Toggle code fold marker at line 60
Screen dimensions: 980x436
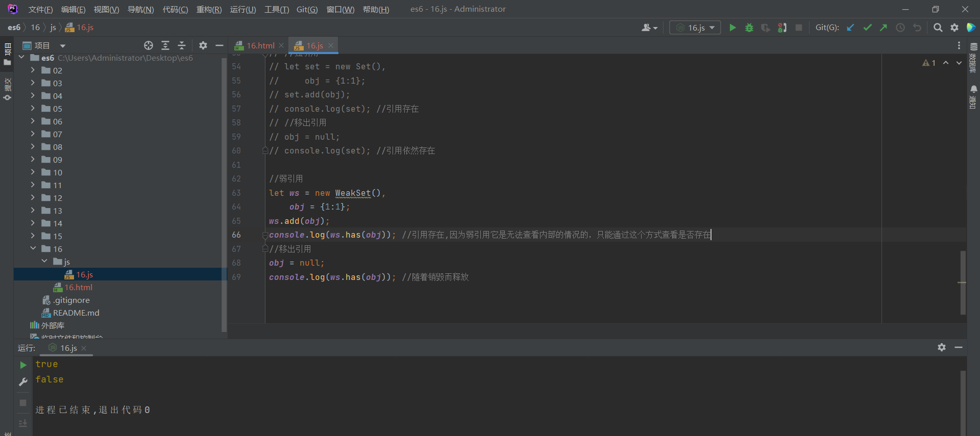pyautogui.click(x=265, y=150)
